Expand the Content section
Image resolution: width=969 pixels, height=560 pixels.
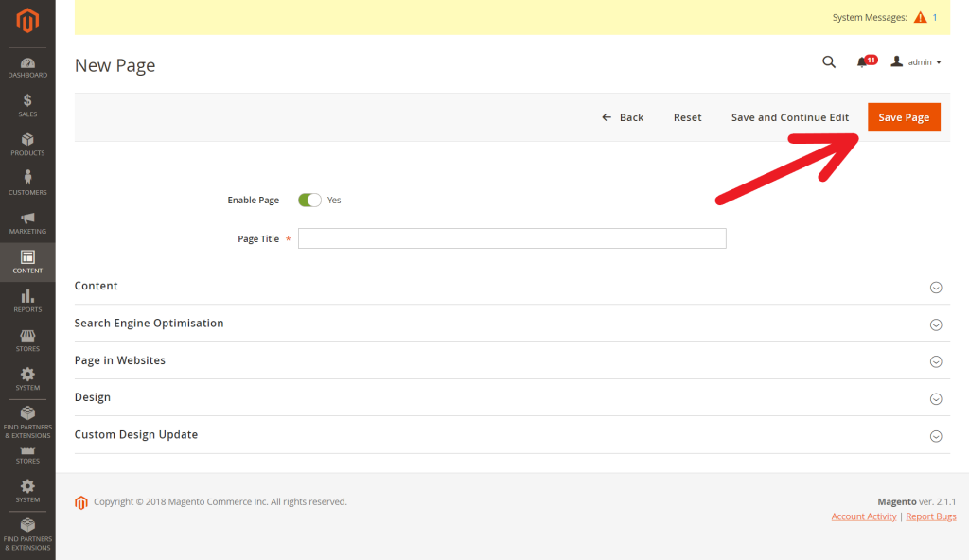point(512,287)
